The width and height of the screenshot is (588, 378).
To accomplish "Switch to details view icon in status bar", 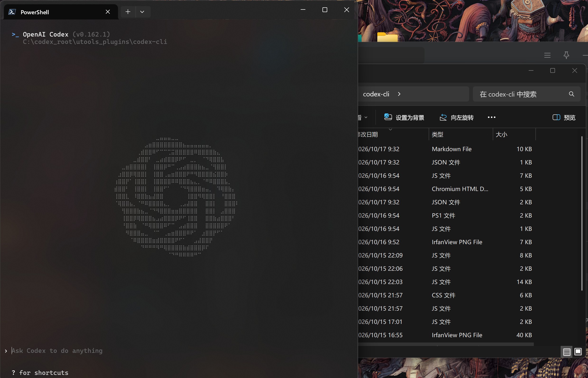I will (567, 352).
